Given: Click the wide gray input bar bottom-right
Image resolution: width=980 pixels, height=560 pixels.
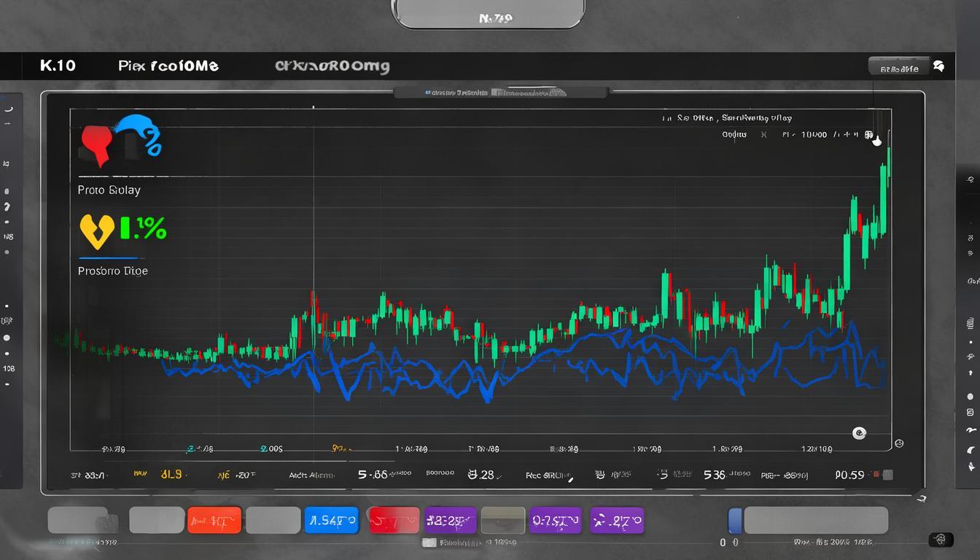Looking at the screenshot, I should (x=815, y=521).
